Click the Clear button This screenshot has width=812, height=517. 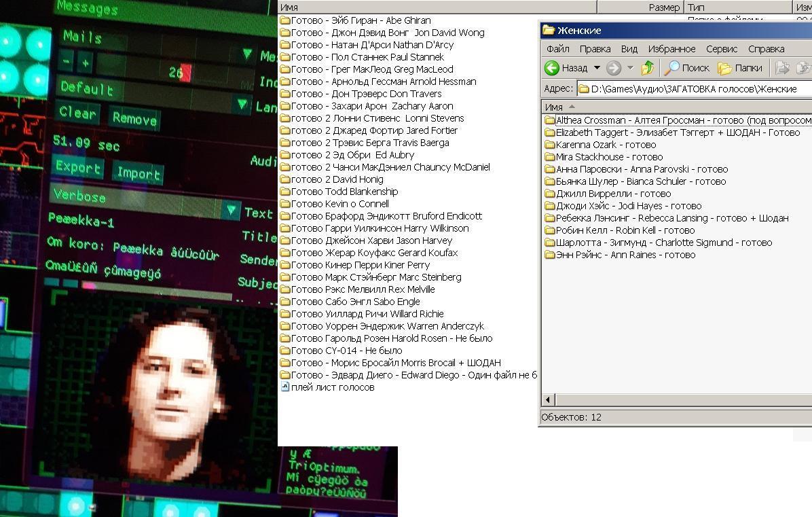77,112
